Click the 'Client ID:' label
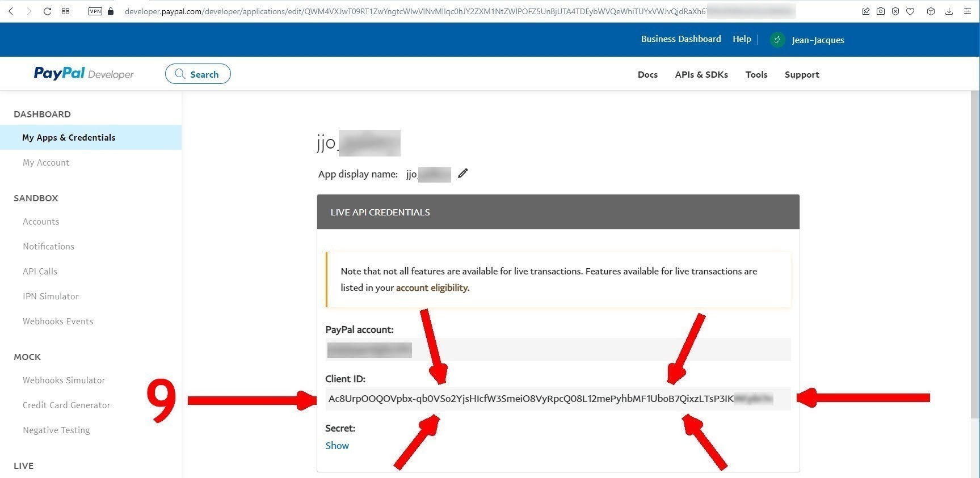Viewport: 980px width, 478px height. pyautogui.click(x=345, y=379)
